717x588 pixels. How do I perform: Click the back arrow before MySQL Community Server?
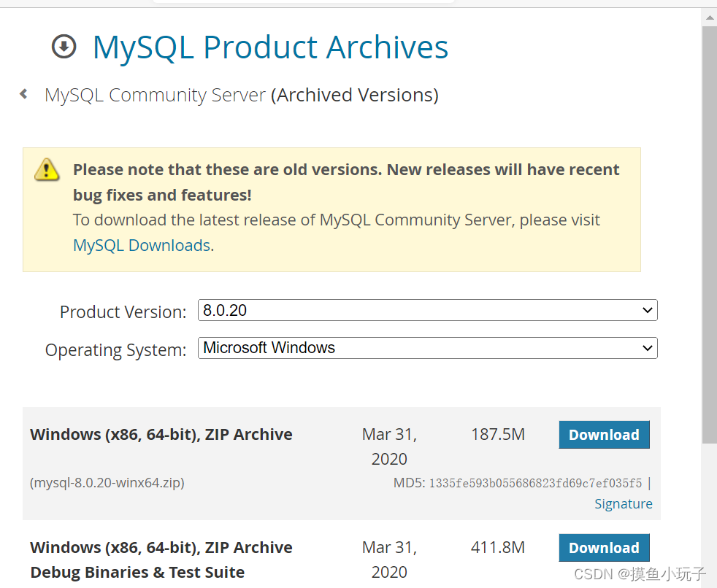coord(24,94)
